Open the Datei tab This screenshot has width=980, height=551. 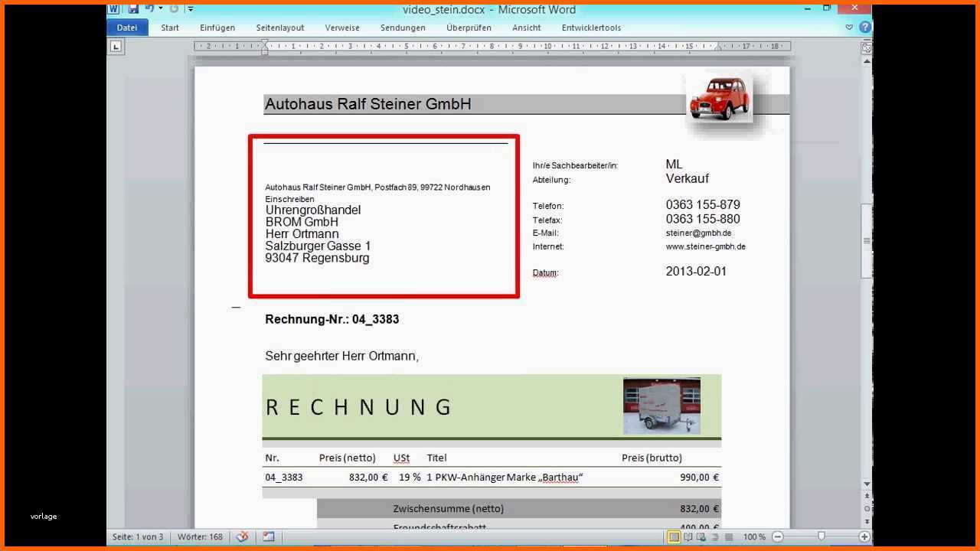coord(127,28)
